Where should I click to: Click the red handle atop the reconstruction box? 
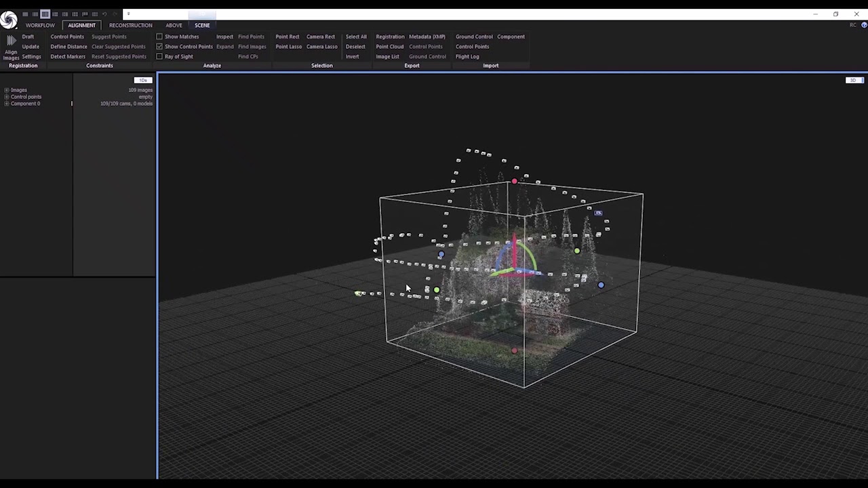click(x=515, y=181)
